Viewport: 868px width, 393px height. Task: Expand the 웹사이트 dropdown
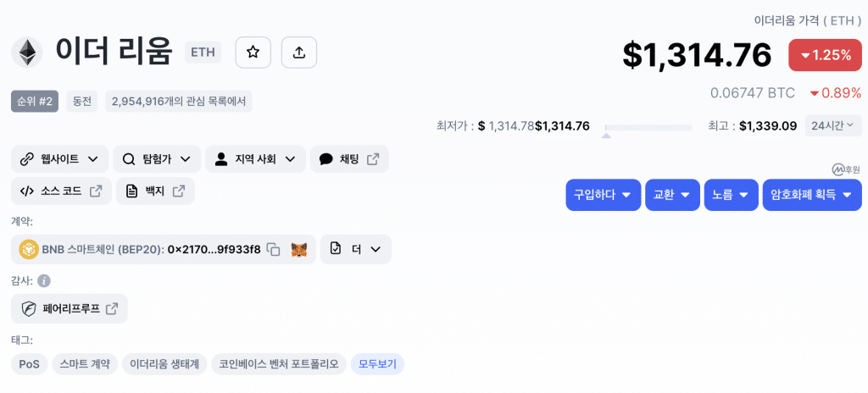click(x=60, y=159)
